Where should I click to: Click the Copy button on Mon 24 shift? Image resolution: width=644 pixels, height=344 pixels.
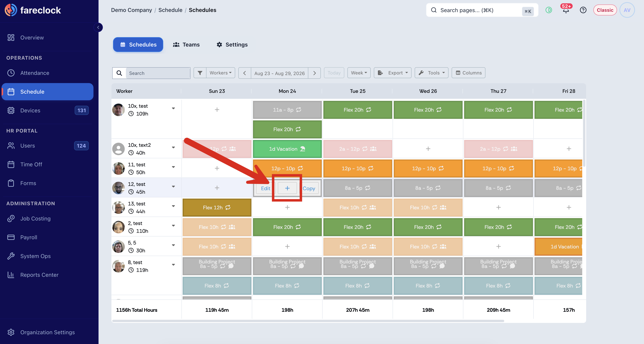coord(309,188)
